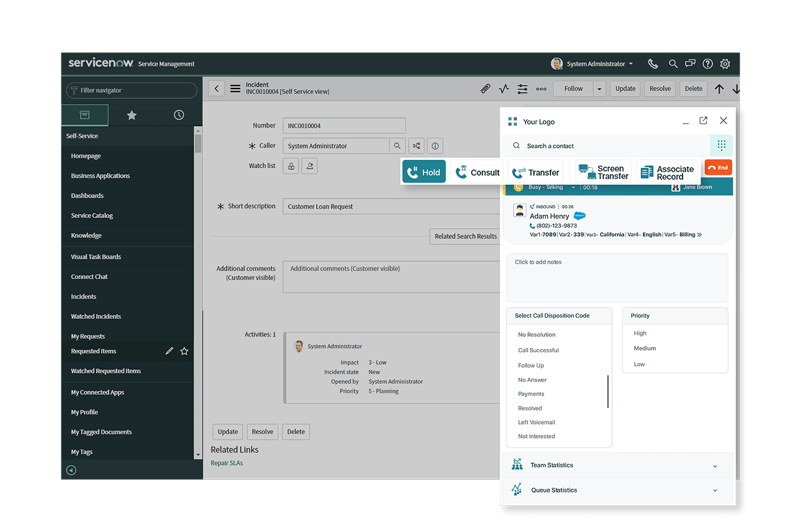
Task: Open Related Search Results tab
Action: 465,236
